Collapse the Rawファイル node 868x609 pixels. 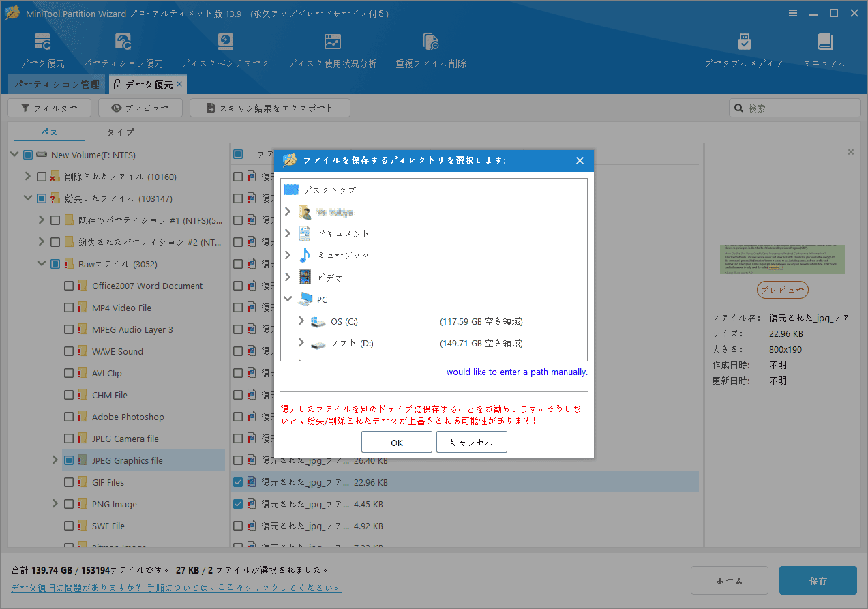click(x=42, y=264)
